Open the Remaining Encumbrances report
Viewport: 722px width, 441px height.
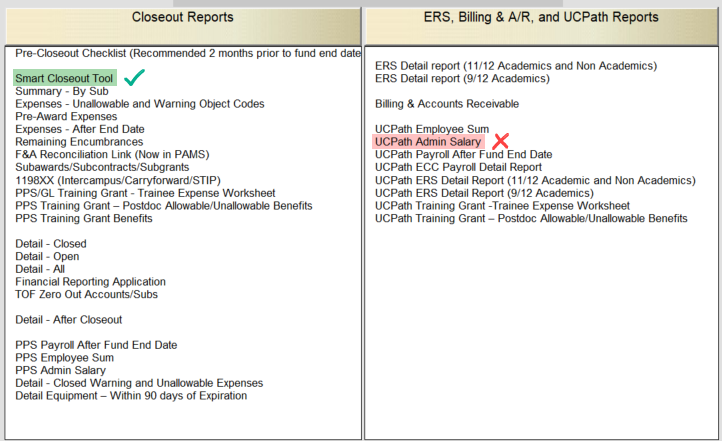tap(79, 142)
